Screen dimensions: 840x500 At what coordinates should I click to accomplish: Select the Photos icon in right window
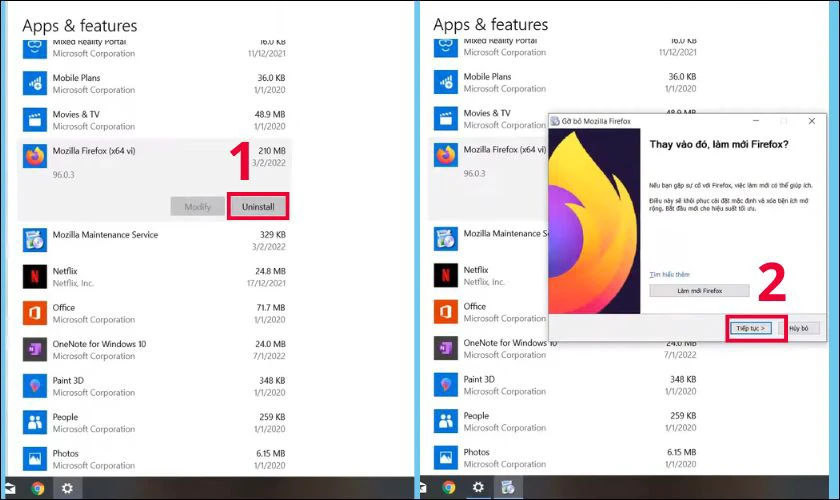pos(446,458)
